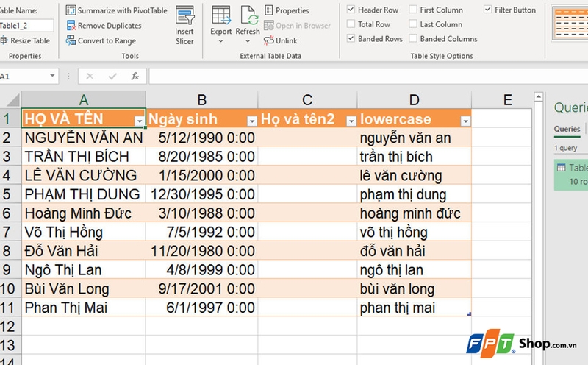Click Convert to Range icon
Viewport: 588px width, 365px height.
[x=71, y=40]
